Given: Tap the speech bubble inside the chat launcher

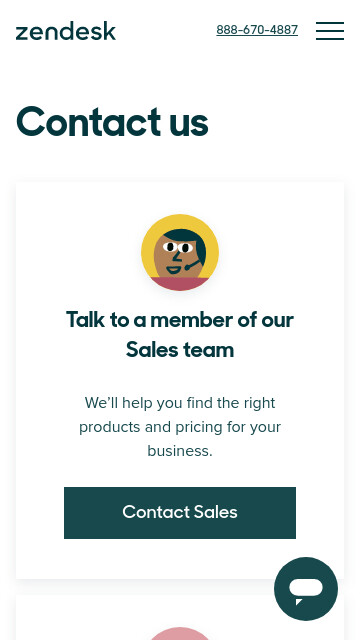Looking at the screenshot, I should coord(306,590).
